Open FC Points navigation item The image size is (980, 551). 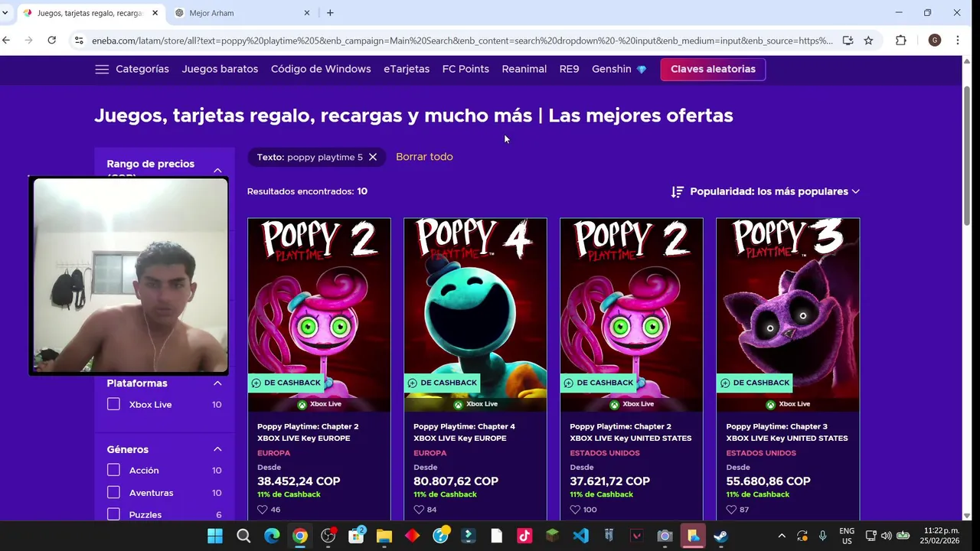point(465,69)
